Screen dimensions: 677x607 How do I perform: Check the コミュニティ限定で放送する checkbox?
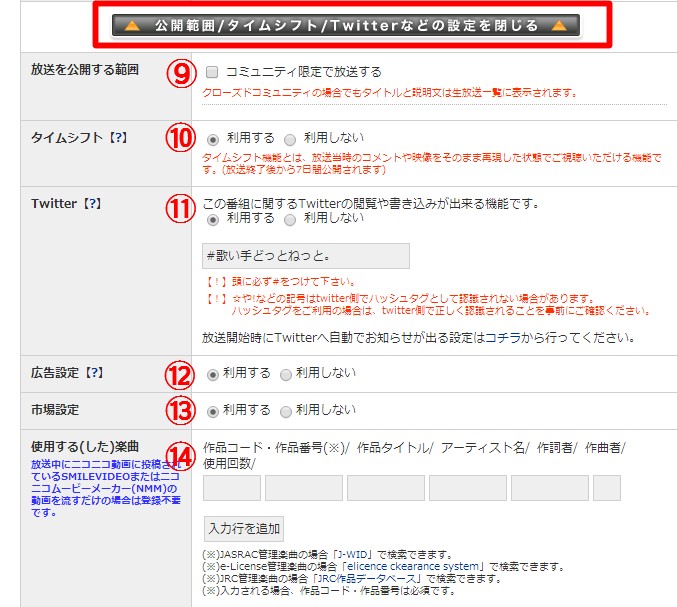[x=212, y=73]
